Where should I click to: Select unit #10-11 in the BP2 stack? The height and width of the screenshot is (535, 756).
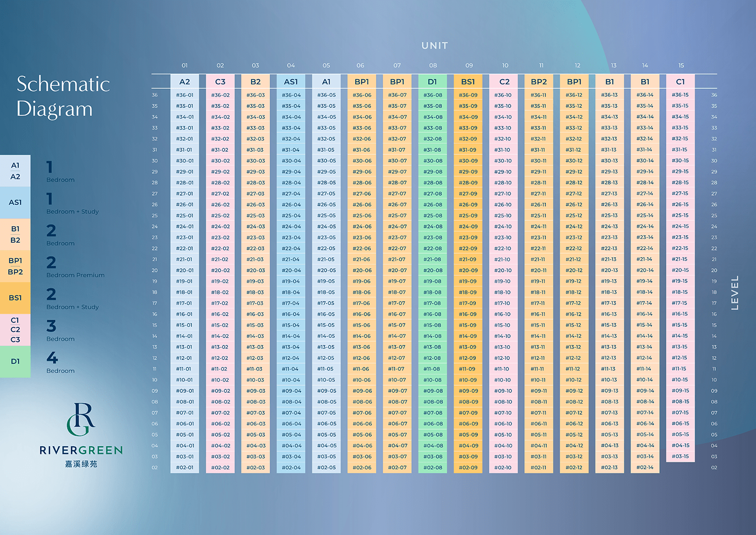click(538, 380)
